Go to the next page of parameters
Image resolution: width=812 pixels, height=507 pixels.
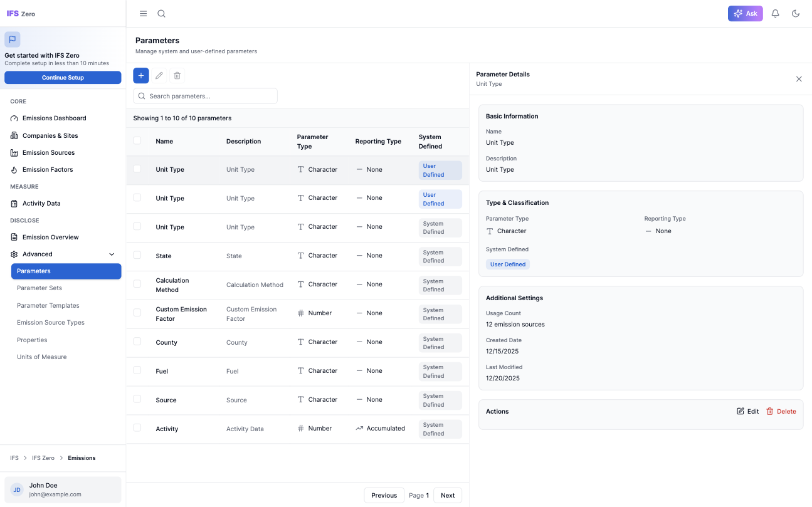pos(447,495)
